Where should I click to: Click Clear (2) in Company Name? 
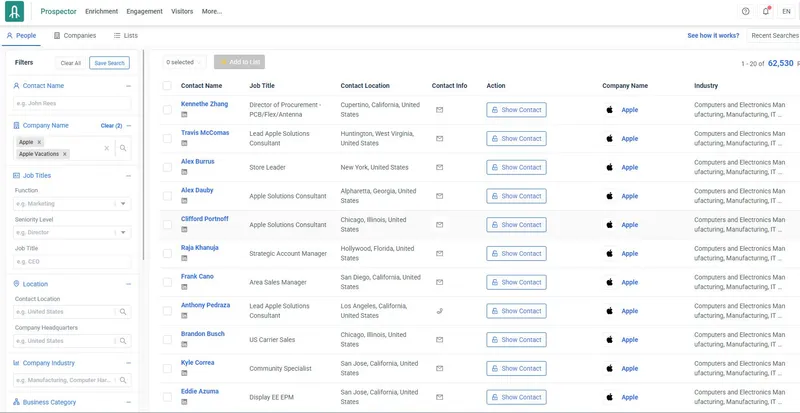tap(111, 126)
